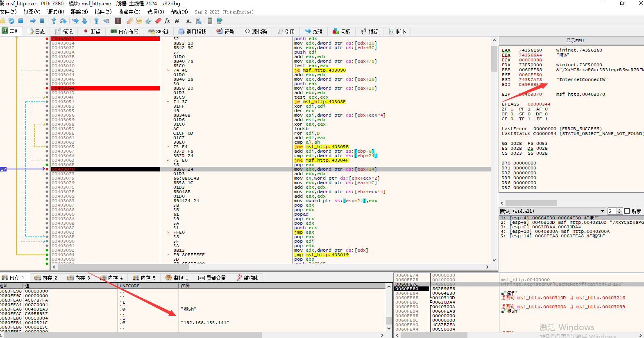Open the calculator toolbar icon

click(x=210, y=21)
